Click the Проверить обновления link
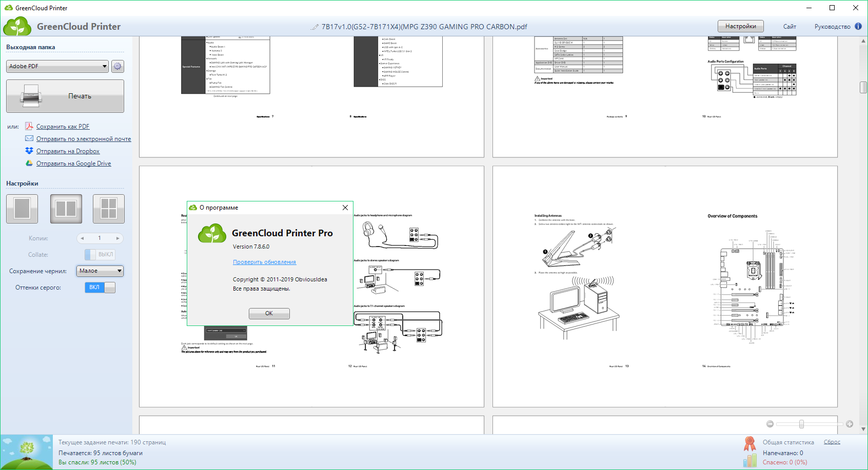The width and height of the screenshot is (868, 470). [264, 262]
